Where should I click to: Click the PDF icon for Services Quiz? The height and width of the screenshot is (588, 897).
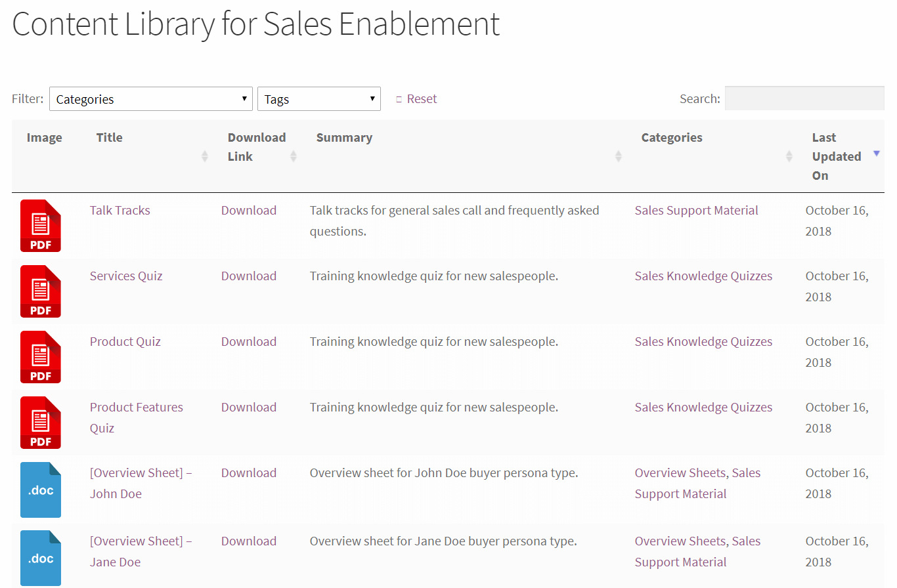pos(40,291)
